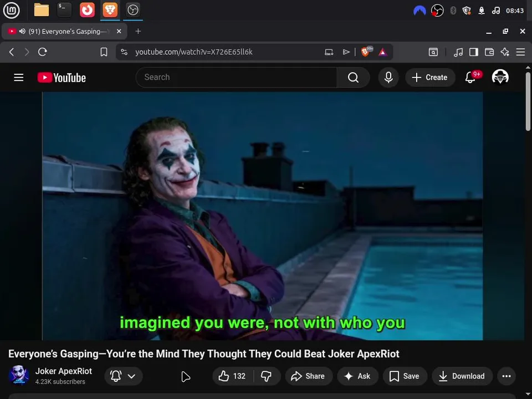Screen dimensions: 532x399
Task: Open the YouTube guide hamburger menu
Action: click(x=19, y=78)
